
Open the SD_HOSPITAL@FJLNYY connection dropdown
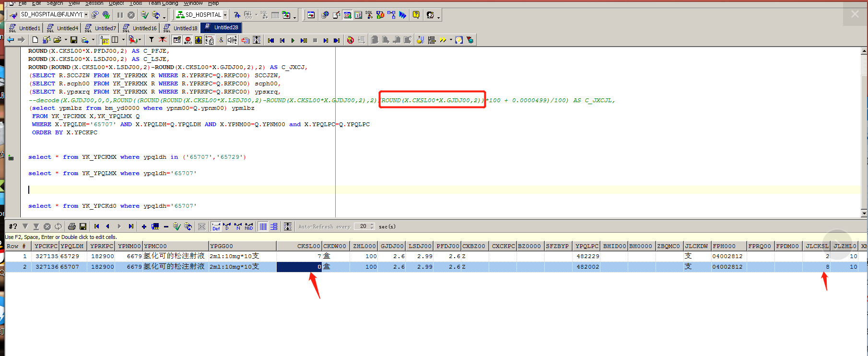(x=86, y=15)
